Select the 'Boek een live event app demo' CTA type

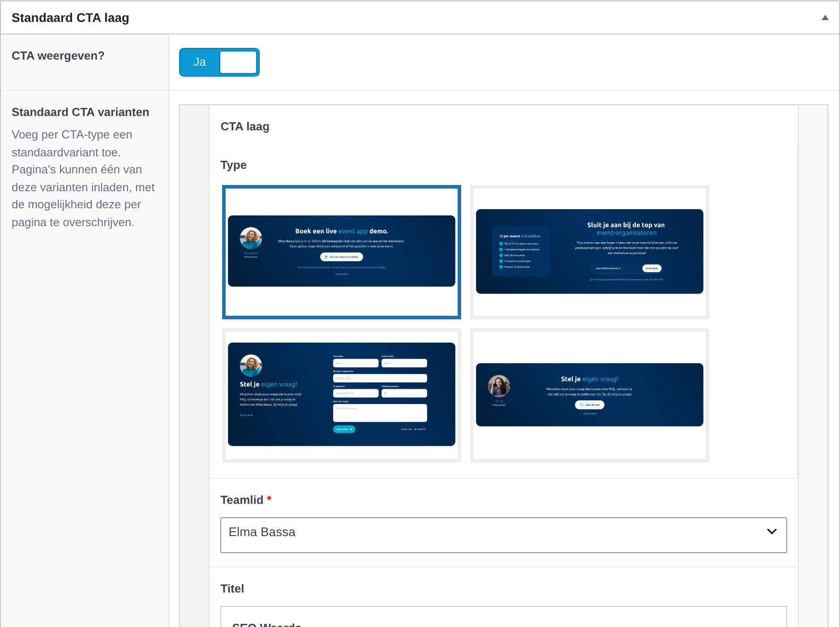(342, 252)
